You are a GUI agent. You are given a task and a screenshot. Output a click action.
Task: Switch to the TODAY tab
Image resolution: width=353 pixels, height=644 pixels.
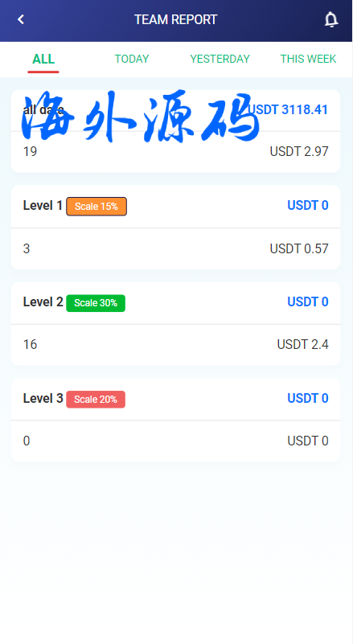132,59
